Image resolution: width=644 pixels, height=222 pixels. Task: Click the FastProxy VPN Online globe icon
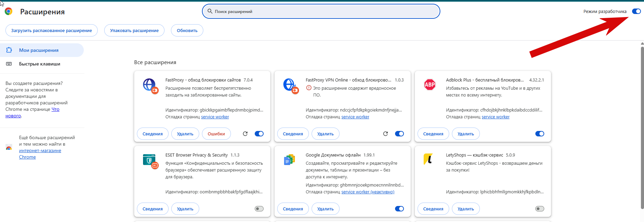pos(290,85)
